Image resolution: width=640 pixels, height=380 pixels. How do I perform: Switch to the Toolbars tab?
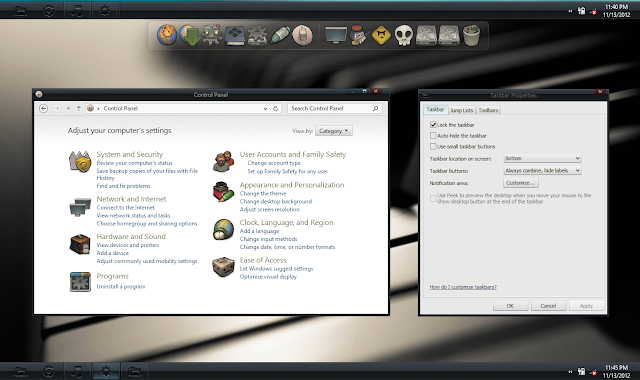click(x=488, y=110)
